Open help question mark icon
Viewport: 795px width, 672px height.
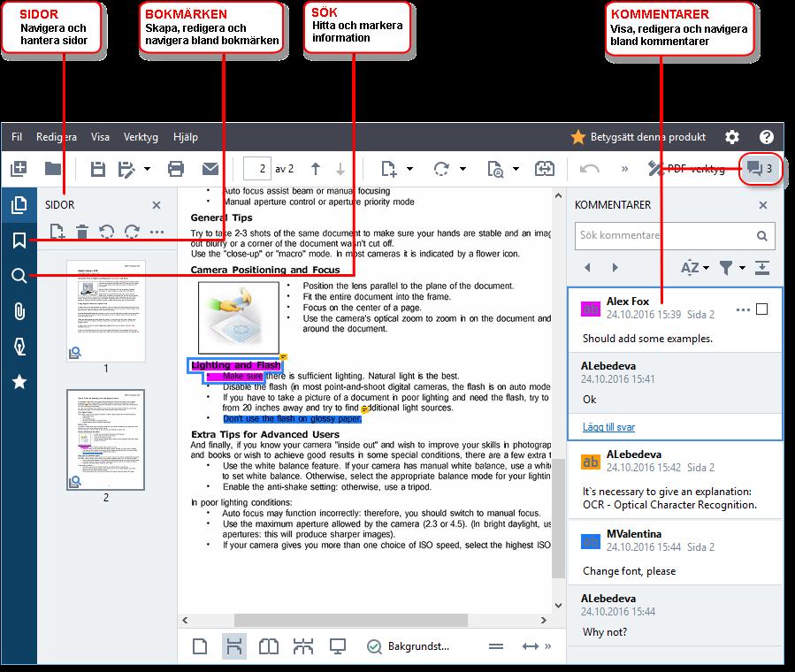[766, 137]
